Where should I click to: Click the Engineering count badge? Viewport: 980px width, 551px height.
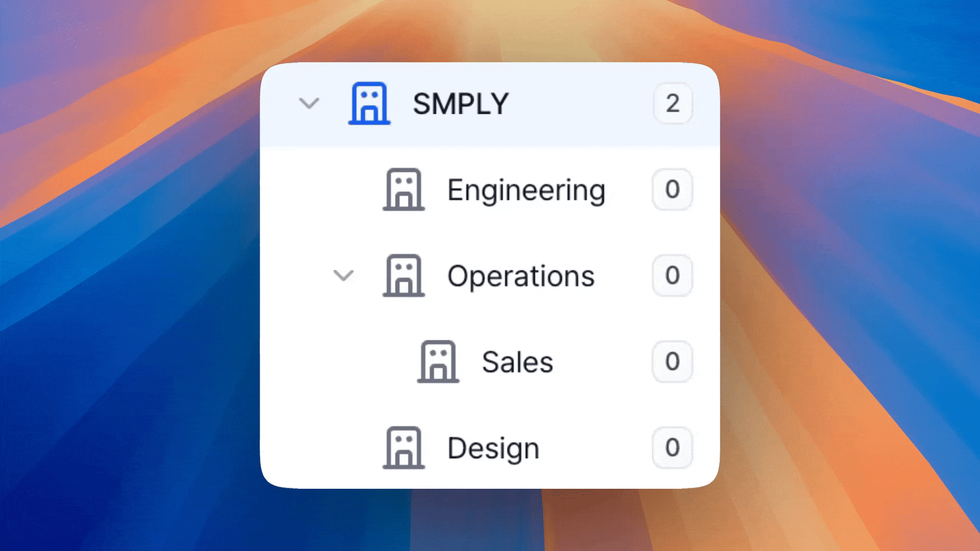pos(672,190)
